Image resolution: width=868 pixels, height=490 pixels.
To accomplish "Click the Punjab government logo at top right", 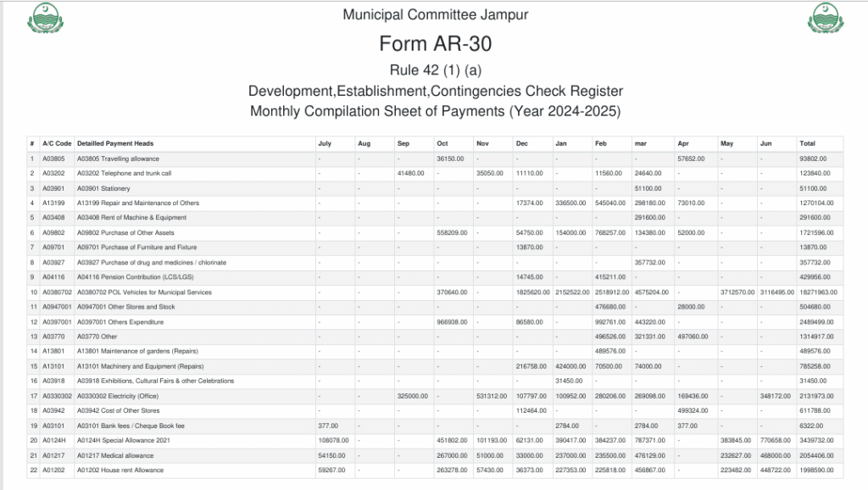I will 826,18.
